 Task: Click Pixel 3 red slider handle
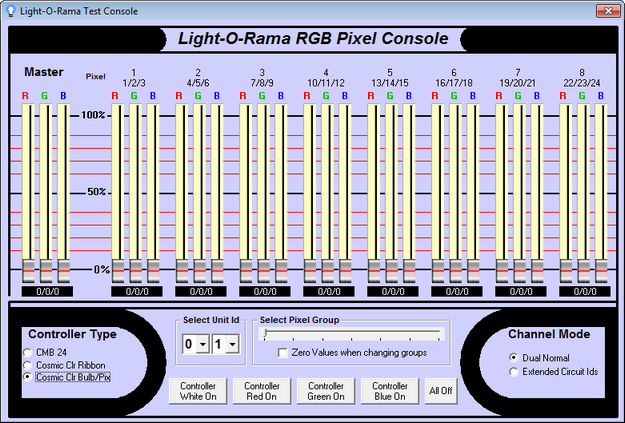(246, 271)
